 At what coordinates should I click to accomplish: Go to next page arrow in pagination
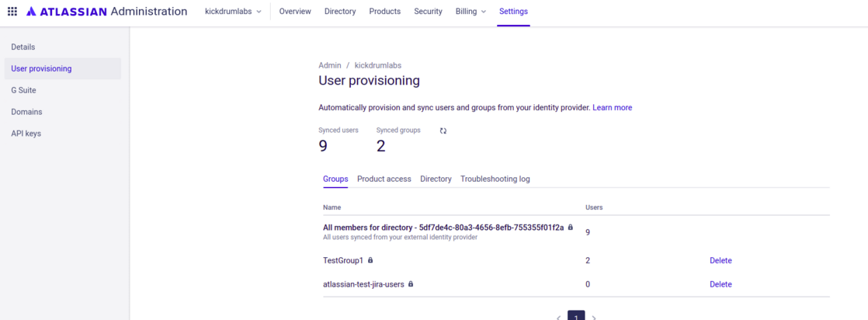[595, 318]
